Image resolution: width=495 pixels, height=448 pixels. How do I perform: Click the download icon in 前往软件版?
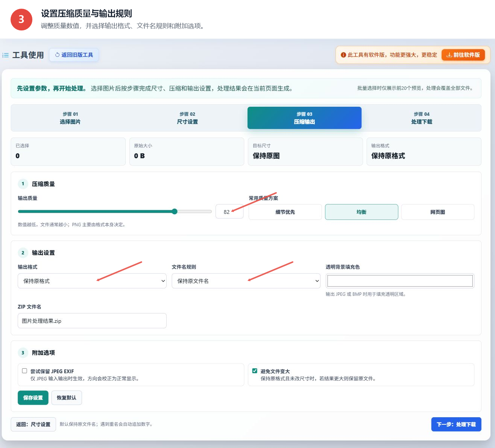click(449, 55)
